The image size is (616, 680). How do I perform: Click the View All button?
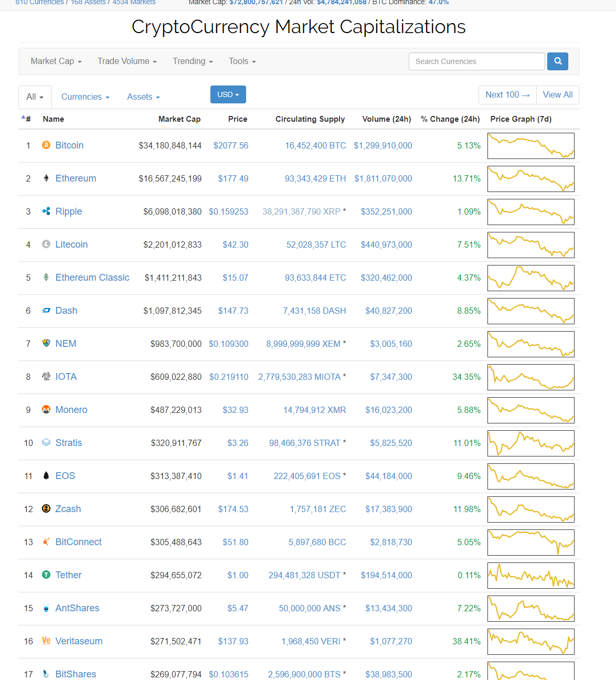click(558, 95)
